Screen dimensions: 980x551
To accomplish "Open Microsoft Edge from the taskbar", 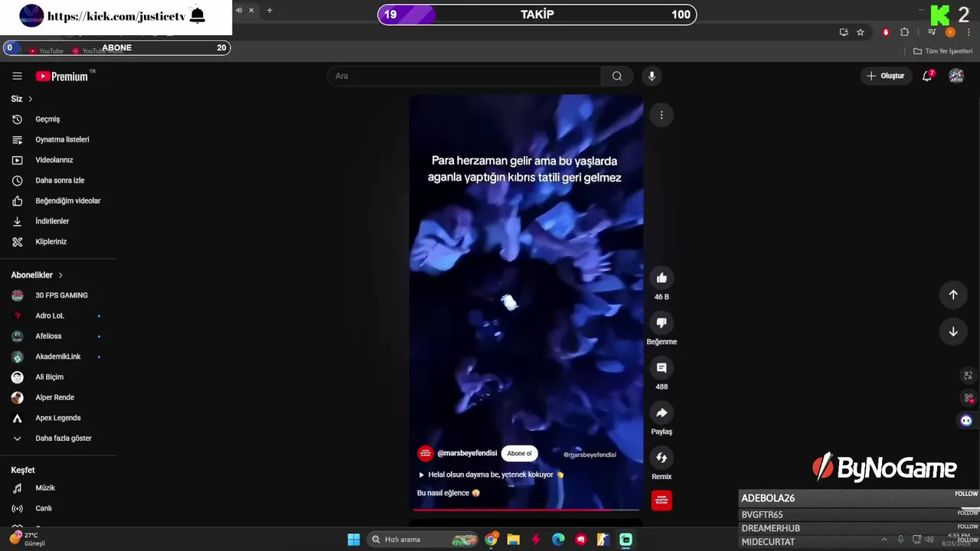I will point(559,540).
